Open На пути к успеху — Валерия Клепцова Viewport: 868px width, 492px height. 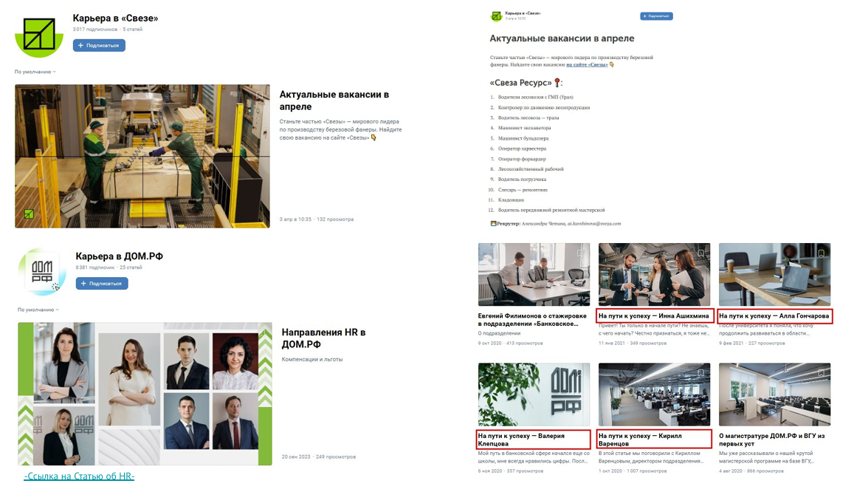coord(533,440)
